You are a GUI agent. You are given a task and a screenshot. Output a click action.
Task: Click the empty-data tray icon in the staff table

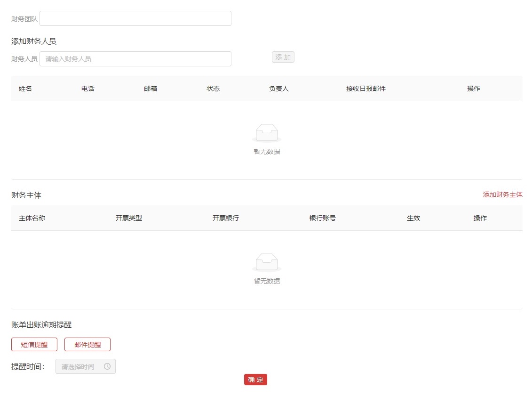(x=267, y=133)
